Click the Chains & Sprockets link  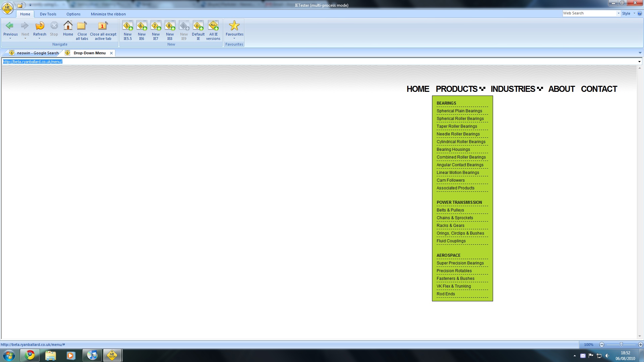[x=454, y=218]
